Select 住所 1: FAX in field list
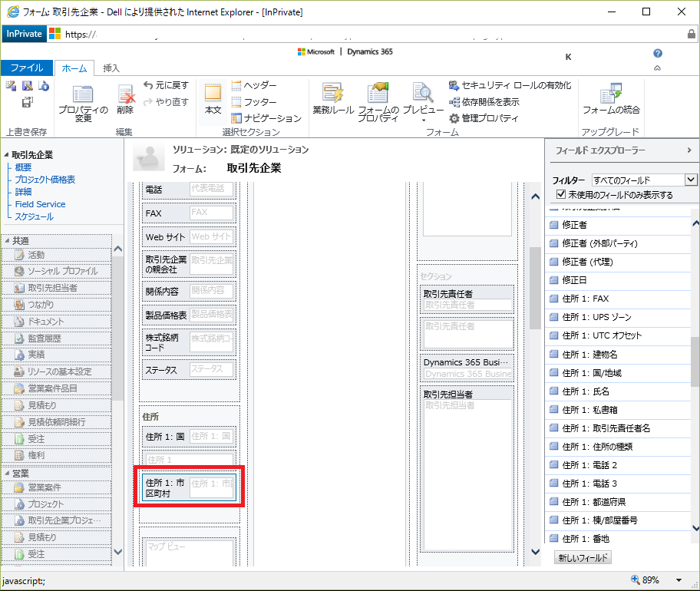Screen dimensions: 700x591 619,299
